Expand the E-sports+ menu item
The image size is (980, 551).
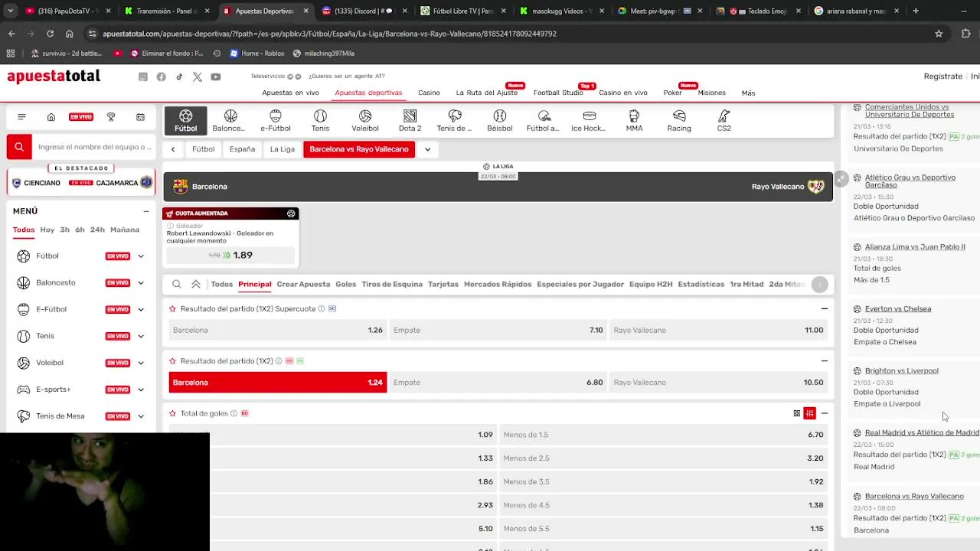pyautogui.click(x=141, y=390)
